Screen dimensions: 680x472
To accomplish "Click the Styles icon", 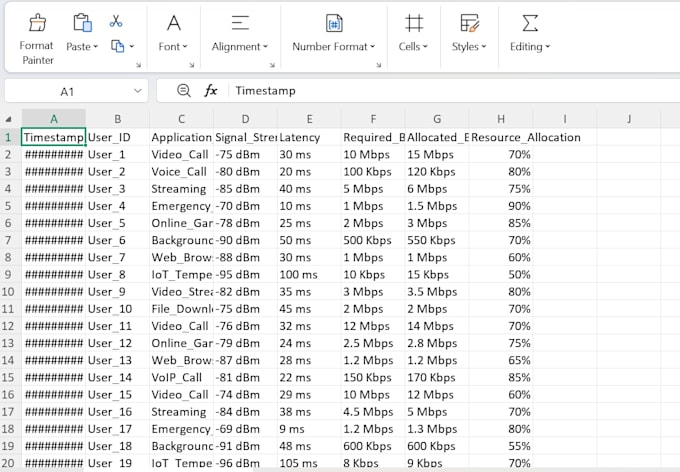I will coord(469,23).
